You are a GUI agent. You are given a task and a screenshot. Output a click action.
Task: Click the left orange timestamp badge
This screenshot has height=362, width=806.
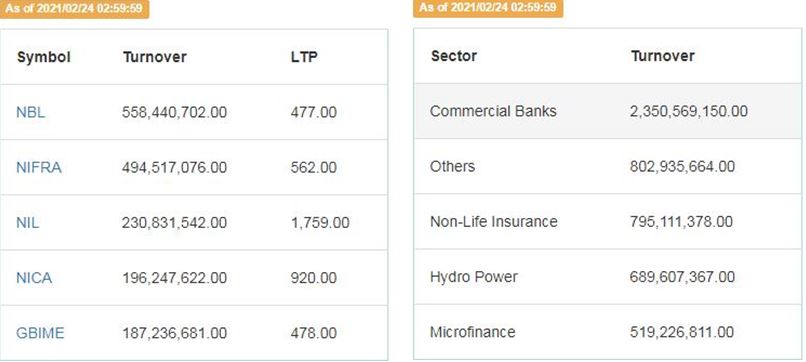[75, 9]
